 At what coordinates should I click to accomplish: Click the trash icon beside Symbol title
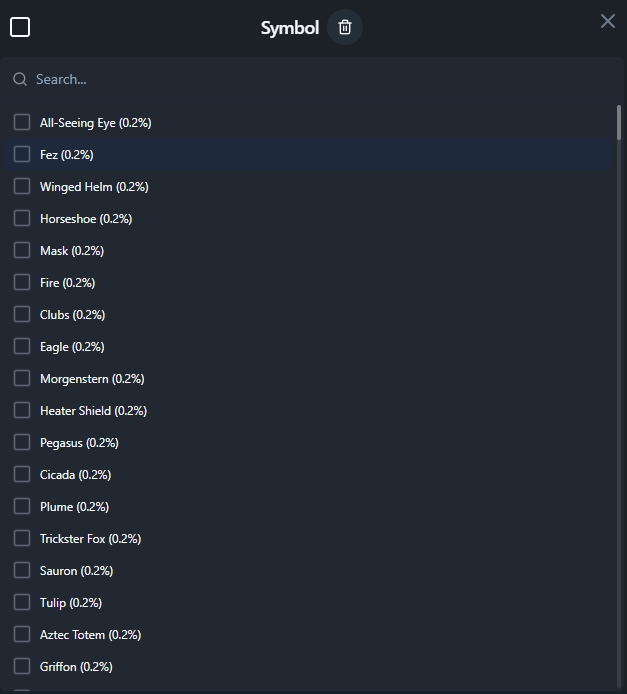(x=345, y=27)
